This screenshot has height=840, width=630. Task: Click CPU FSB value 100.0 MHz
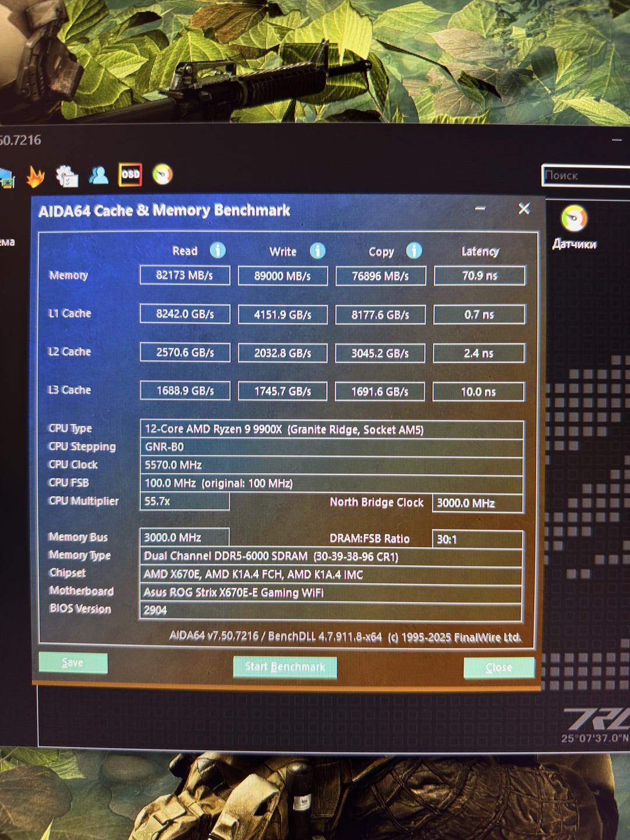click(331, 484)
